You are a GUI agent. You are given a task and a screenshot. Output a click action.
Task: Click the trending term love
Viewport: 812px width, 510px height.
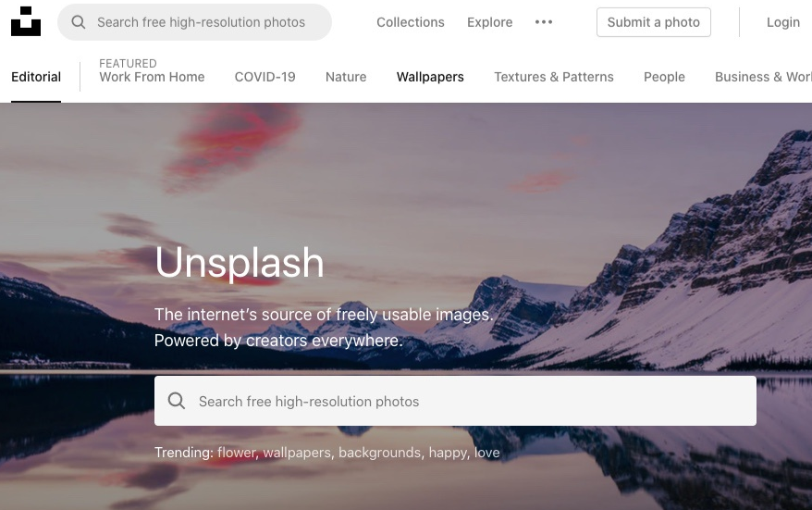(486, 453)
